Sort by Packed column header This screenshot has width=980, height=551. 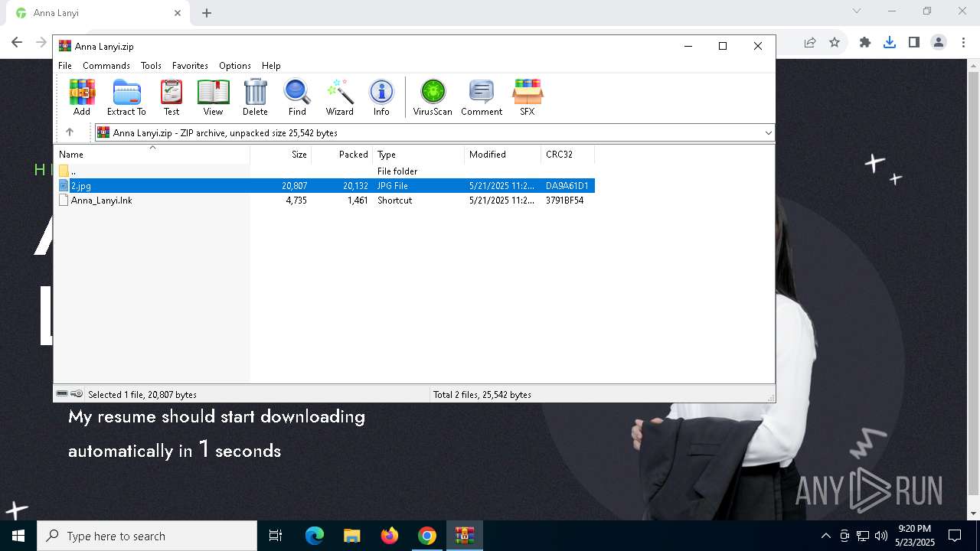341,155
